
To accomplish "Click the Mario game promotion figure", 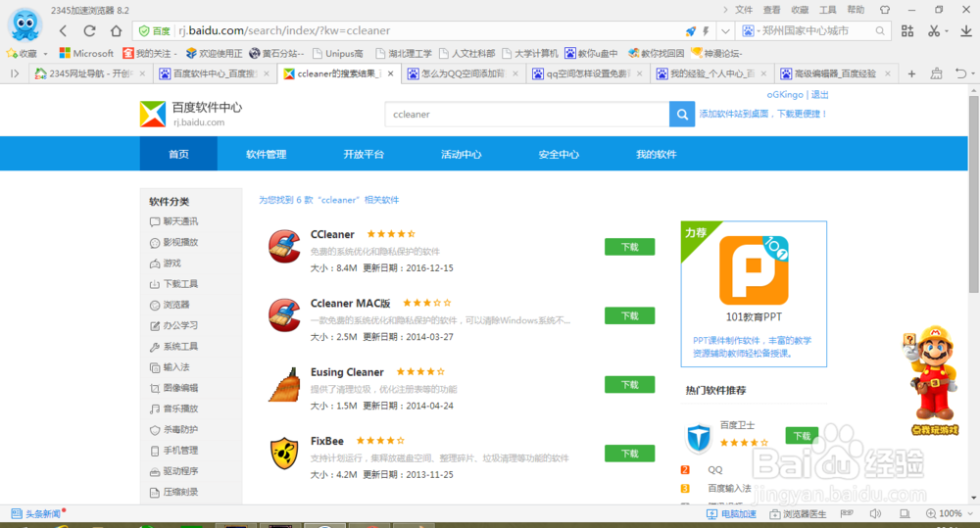I will (x=933, y=379).
